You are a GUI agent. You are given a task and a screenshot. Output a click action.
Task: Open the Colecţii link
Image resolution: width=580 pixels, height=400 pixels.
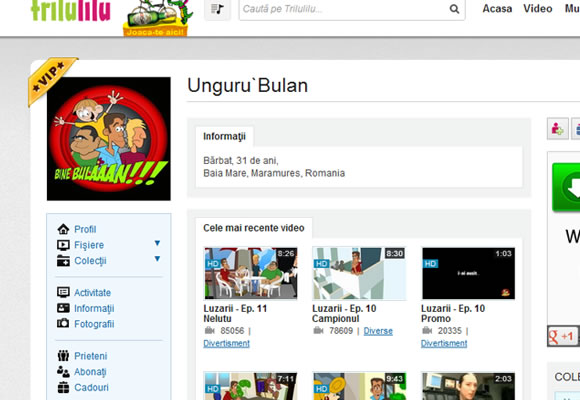point(90,261)
